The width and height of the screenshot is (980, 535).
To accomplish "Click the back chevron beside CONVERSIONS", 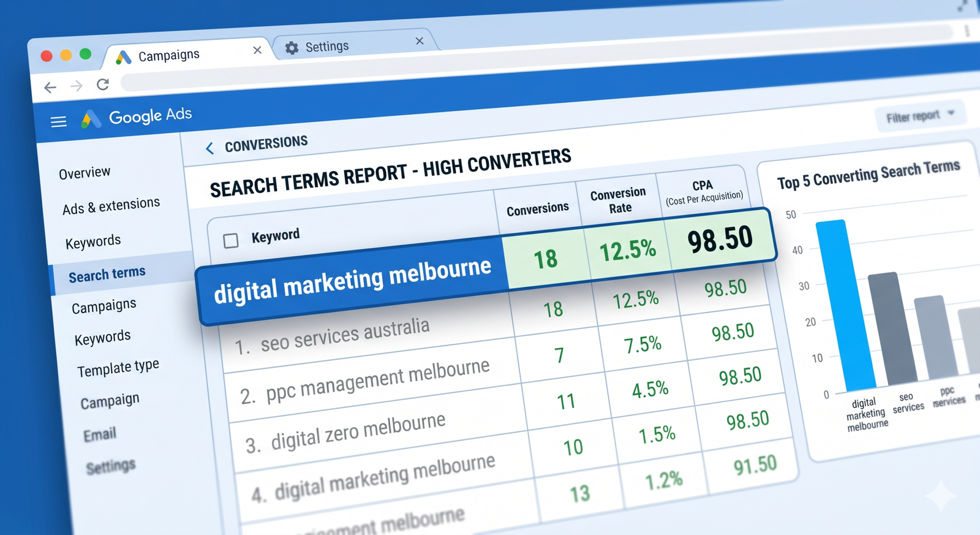I will coord(209,148).
